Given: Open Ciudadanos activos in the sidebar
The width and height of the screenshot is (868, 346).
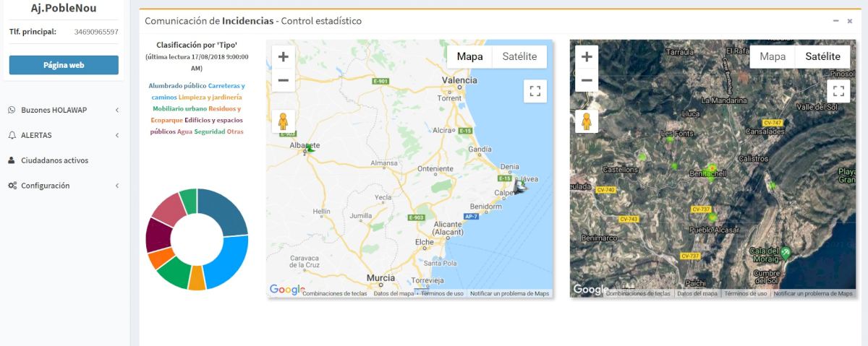Looking at the screenshot, I should [54, 160].
